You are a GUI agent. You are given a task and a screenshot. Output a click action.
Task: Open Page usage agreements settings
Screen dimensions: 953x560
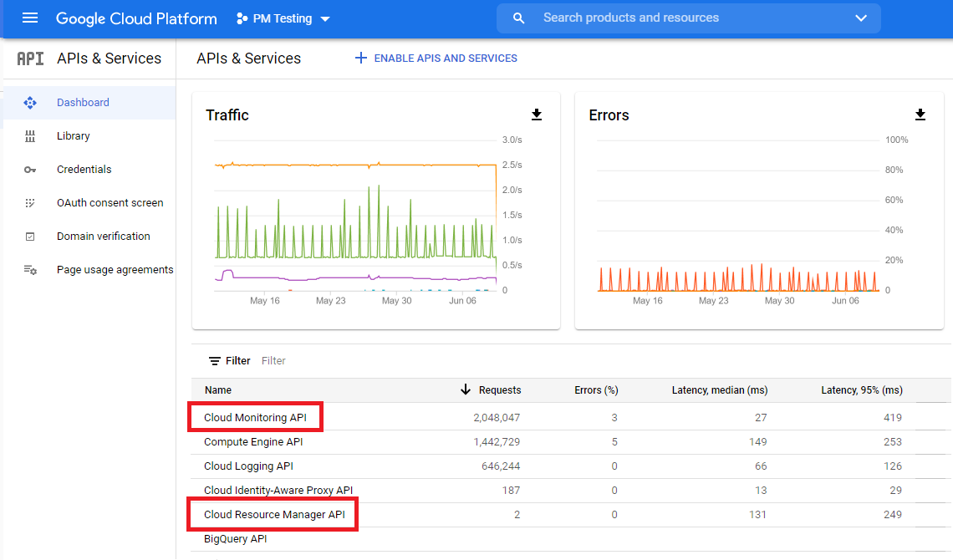[x=115, y=269]
